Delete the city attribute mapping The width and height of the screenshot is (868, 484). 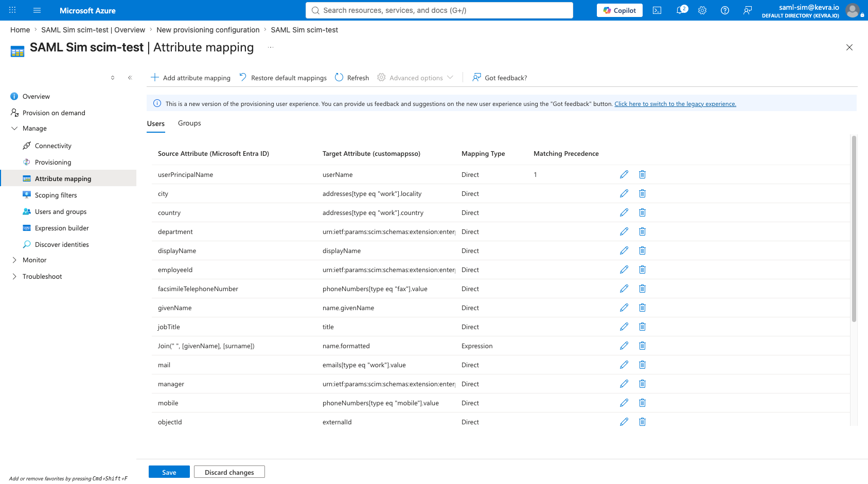pos(642,193)
